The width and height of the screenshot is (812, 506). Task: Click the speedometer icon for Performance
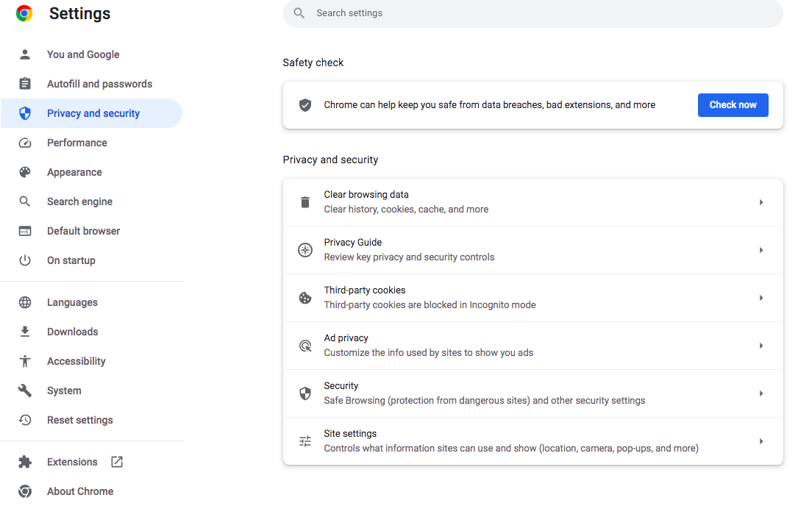(25, 143)
